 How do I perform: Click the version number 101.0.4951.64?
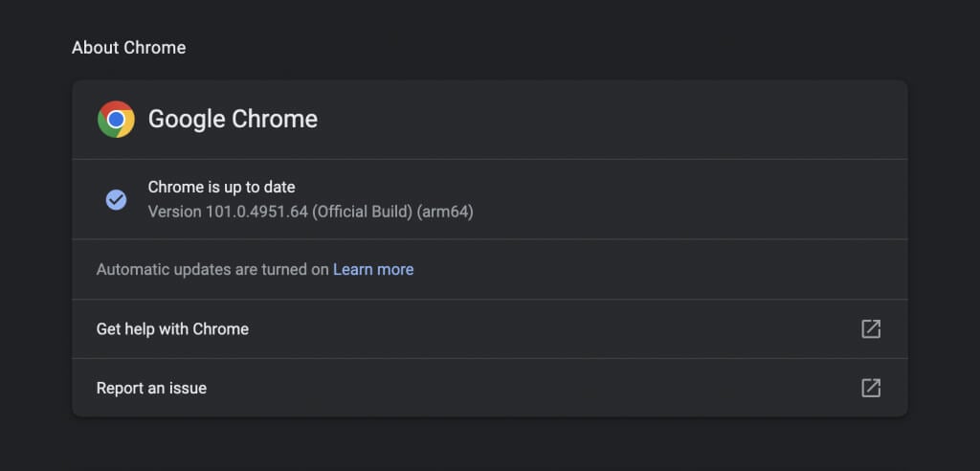tap(256, 212)
